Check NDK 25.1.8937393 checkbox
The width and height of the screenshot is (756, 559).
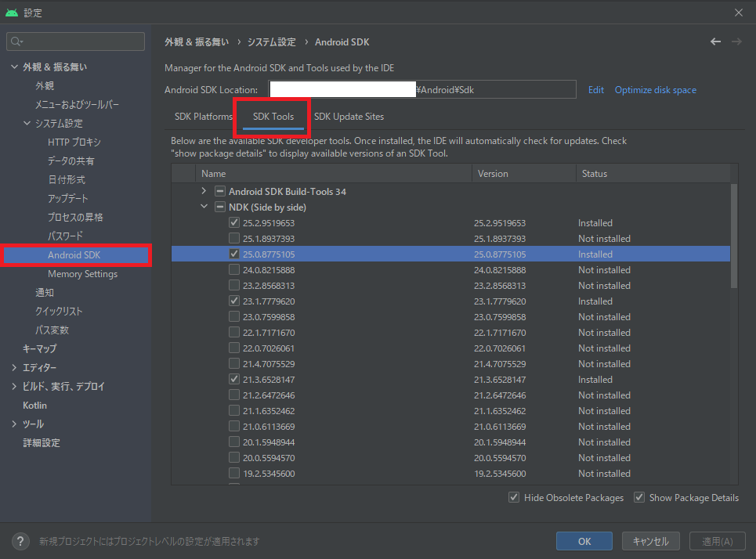[x=233, y=238]
